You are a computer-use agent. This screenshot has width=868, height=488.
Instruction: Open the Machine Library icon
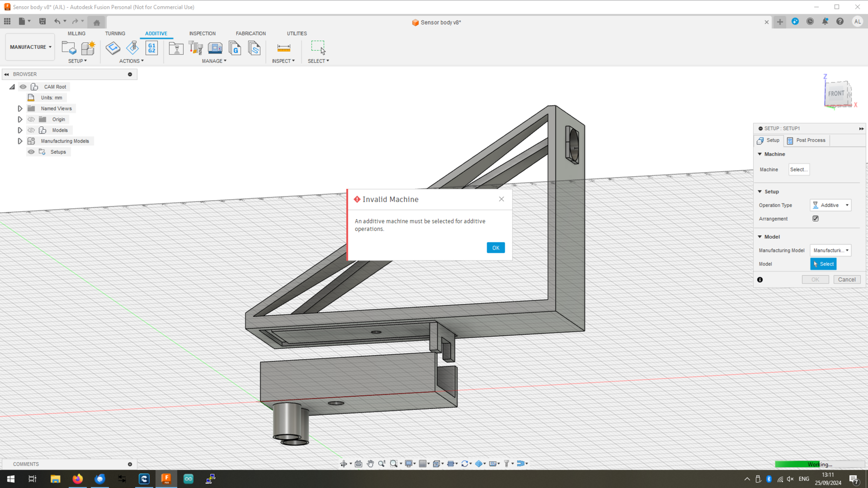point(215,48)
